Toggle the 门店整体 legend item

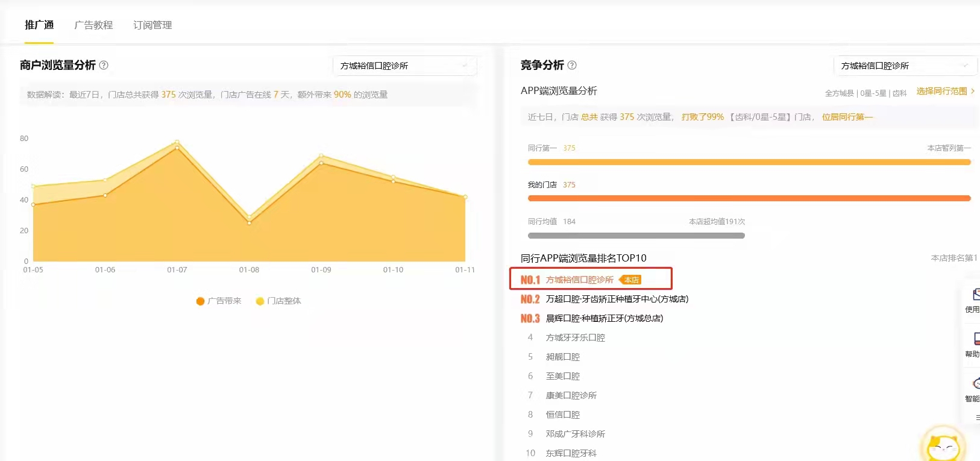pyautogui.click(x=278, y=301)
